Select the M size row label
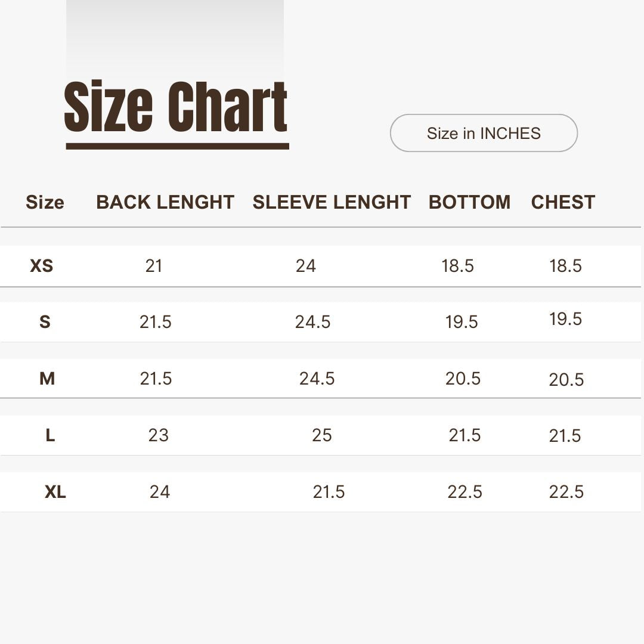 (47, 379)
